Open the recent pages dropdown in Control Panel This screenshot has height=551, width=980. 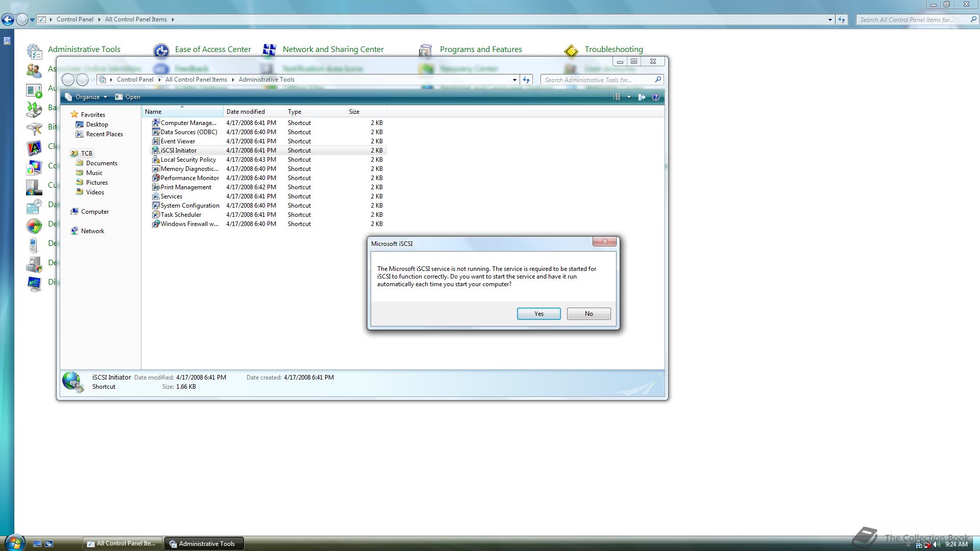click(x=32, y=20)
